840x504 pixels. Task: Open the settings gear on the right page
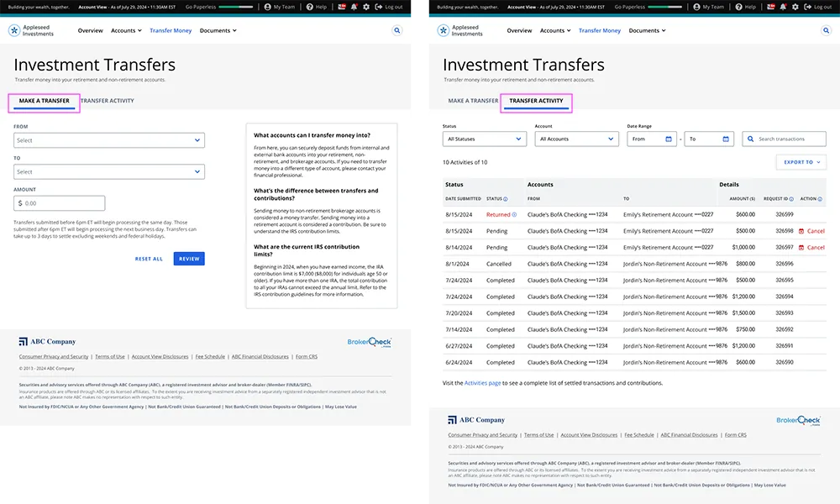coord(795,7)
